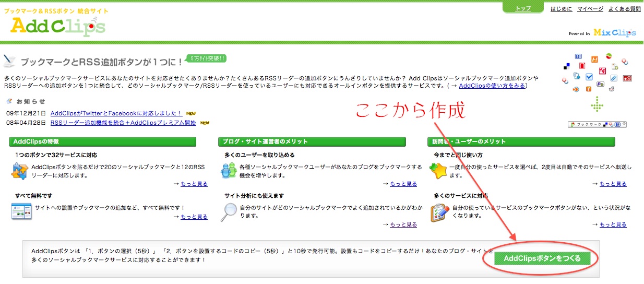This screenshot has height=284, width=644.
Task: Open もっと見る under 今までと同じ使い方
Action: click(x=613, y=184)
